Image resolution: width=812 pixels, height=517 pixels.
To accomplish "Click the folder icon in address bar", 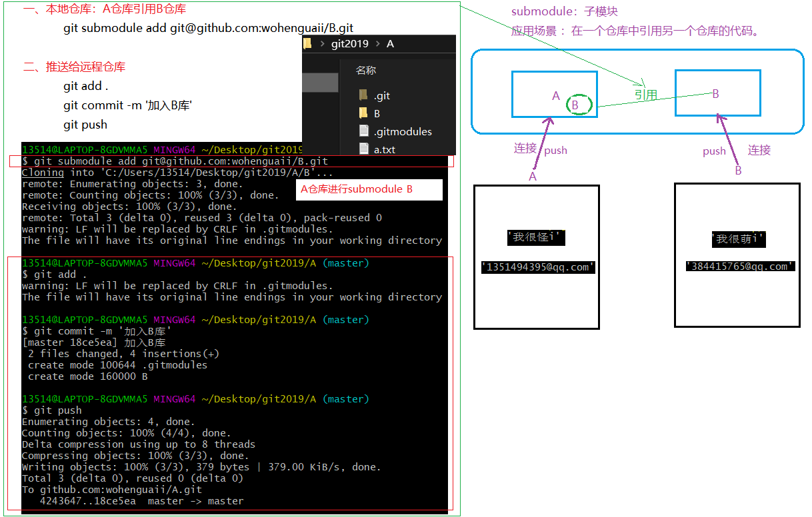I will pyautogui.click(x=307, y=44).
